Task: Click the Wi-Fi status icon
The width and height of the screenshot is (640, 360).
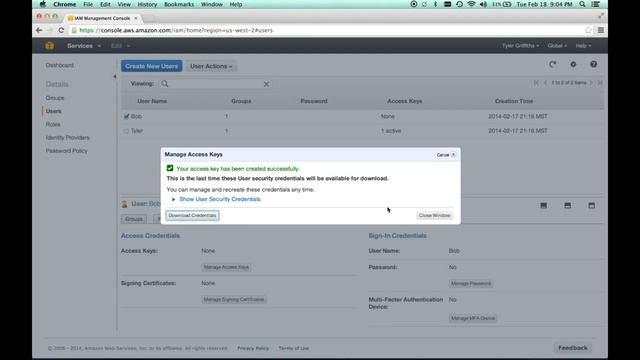Action: point(471,4)
